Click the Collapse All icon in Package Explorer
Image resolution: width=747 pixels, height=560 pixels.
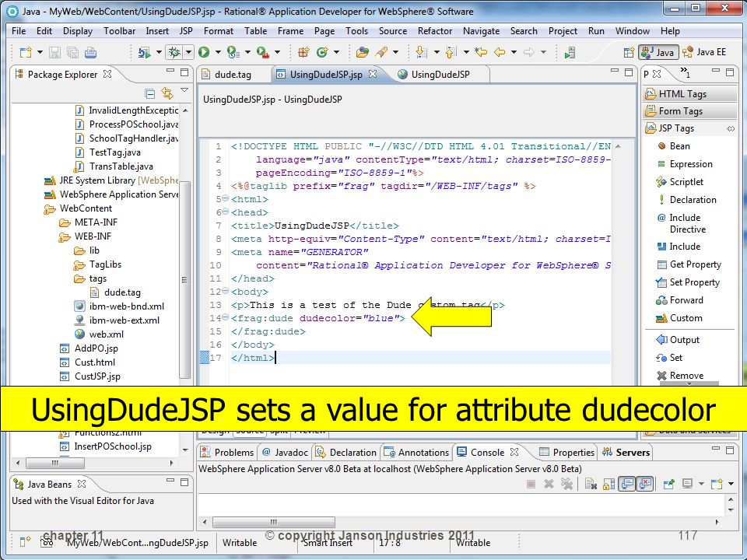click(x=149, y=93)
